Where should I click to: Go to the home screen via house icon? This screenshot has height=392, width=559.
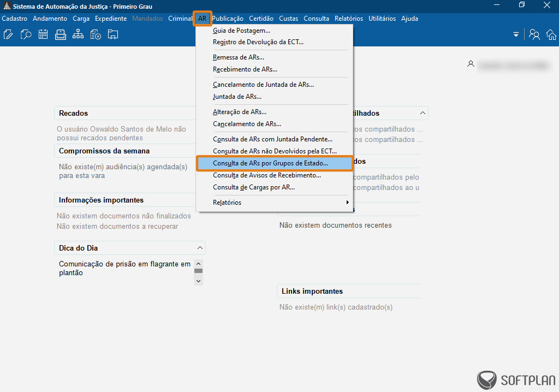pos(551,34)
